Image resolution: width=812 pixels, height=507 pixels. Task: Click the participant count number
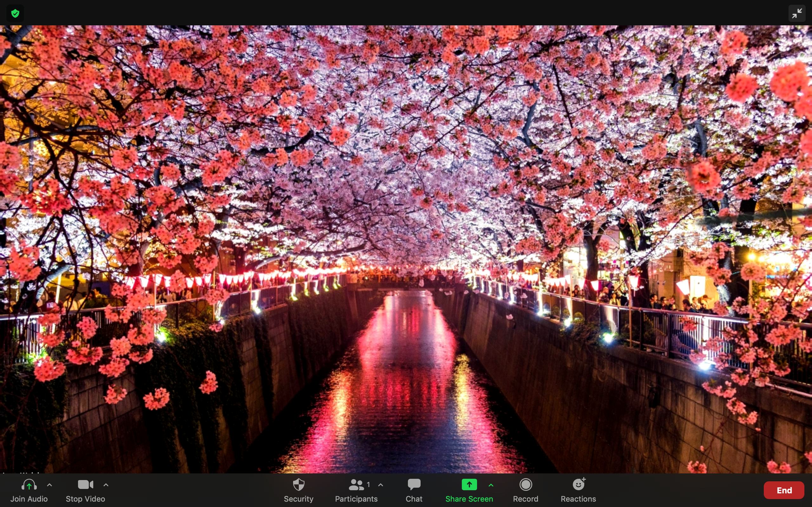[x=369, y=485]
